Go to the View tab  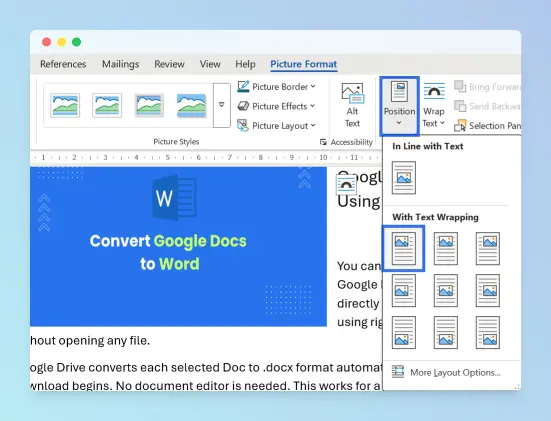[x=210, y=64]
